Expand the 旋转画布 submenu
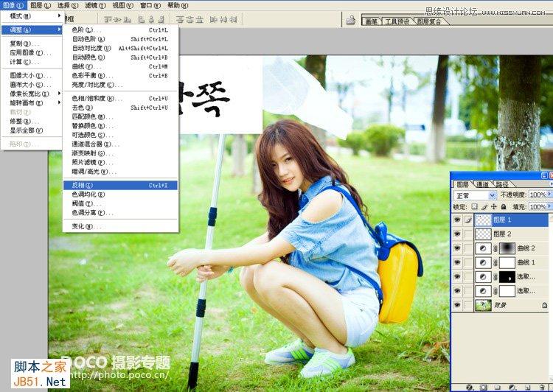 coord(32,103)
